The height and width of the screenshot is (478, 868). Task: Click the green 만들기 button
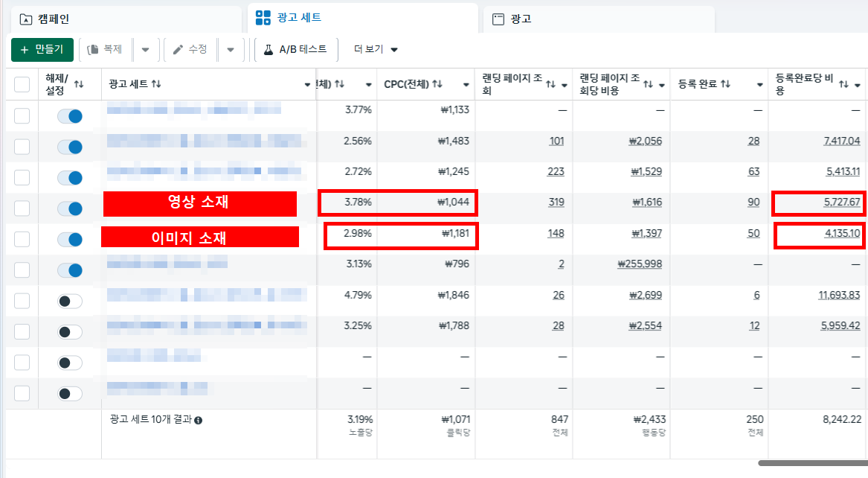coord(42,49)
